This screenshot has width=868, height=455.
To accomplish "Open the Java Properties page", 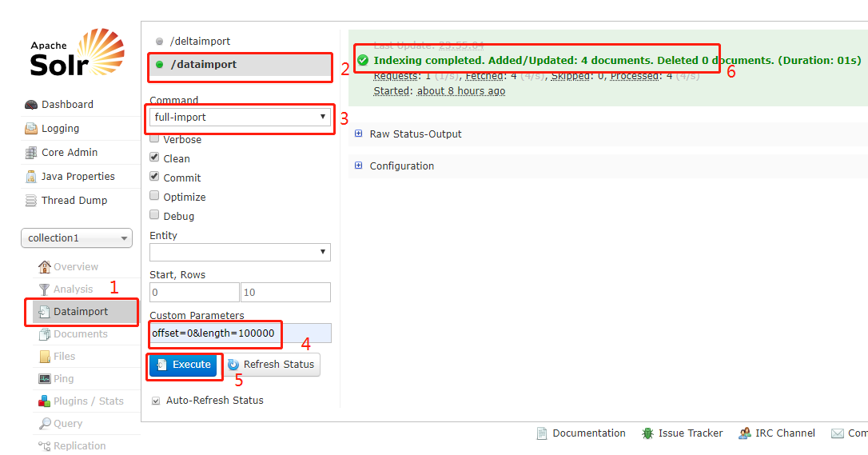I will (78, 177).
